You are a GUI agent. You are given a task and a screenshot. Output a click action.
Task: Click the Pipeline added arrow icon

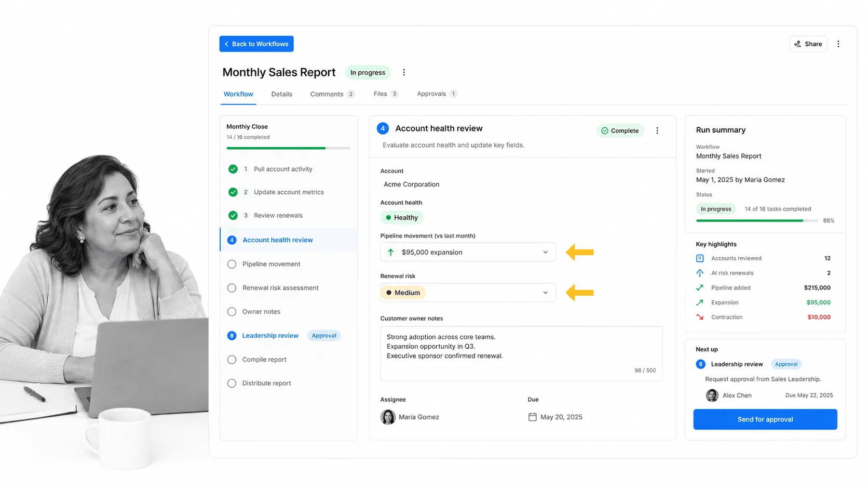[700, 288]
